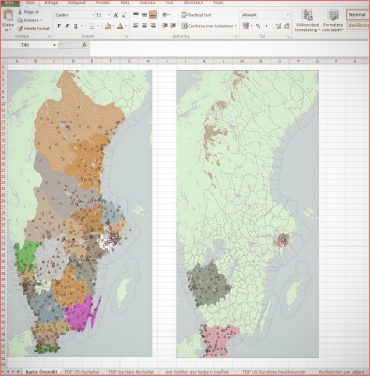
Task: Increase font size with the large A
Action: click(x=116, y=15)
